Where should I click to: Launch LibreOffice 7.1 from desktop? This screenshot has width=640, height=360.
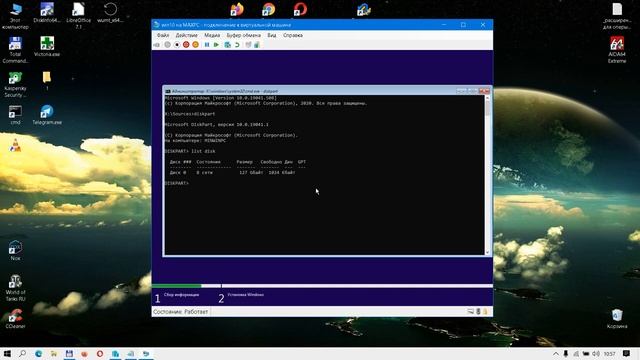click(x=78, y=16)
